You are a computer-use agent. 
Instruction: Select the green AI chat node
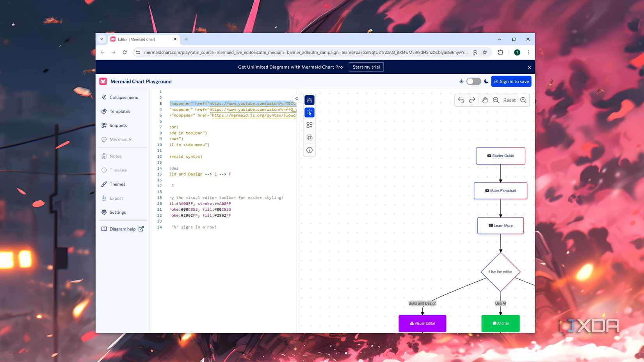tap(500, 323)
